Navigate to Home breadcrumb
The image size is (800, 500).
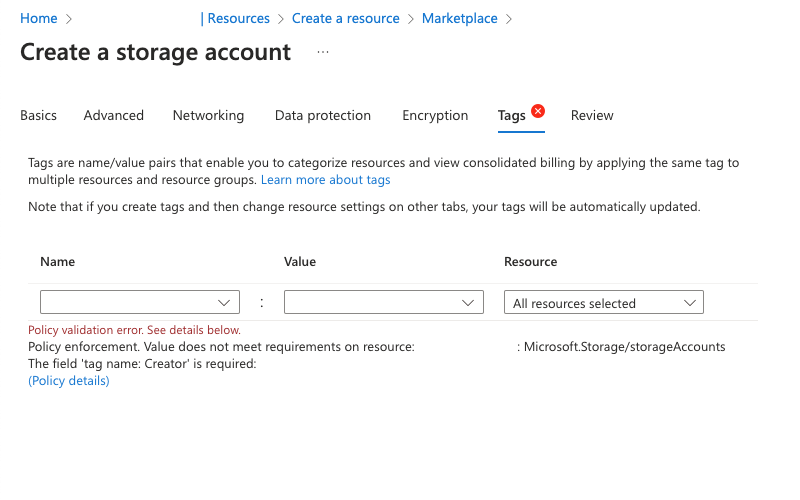click(39, 18)
